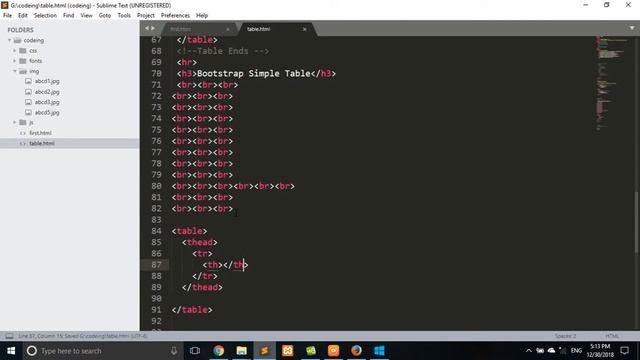Open XAMPP from taskbar
Screen dimensions: 640x360
pos(288,351)
